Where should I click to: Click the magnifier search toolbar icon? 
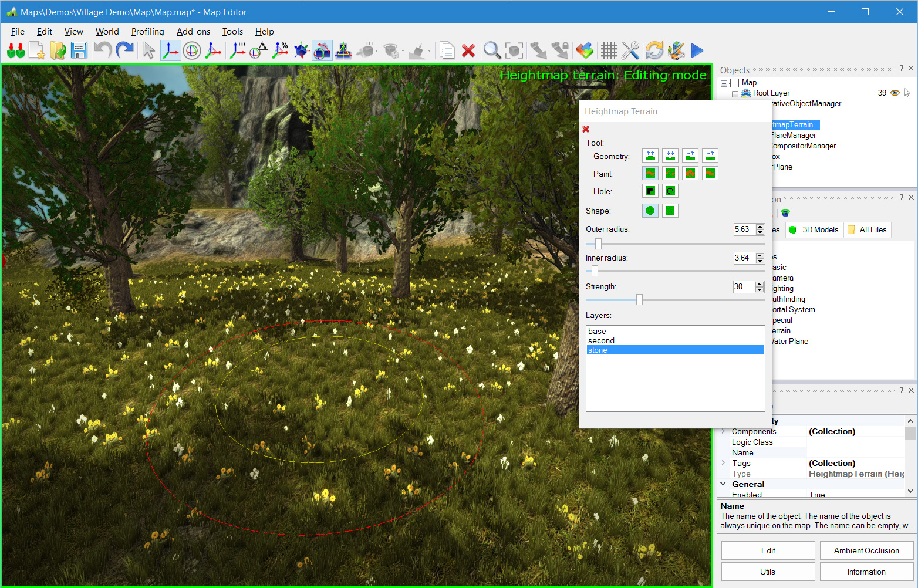click(x=492, y=51)
